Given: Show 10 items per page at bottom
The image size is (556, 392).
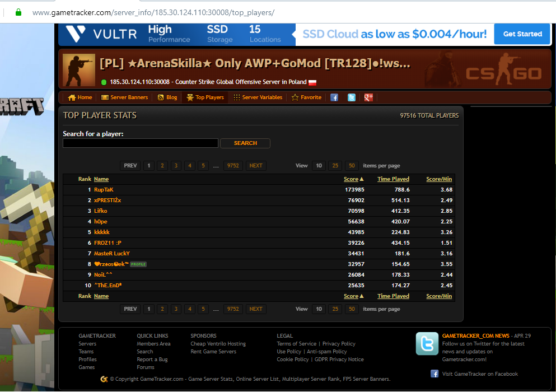Looking at the screenshot, I should pyautogui.click(x=319, y=309).
